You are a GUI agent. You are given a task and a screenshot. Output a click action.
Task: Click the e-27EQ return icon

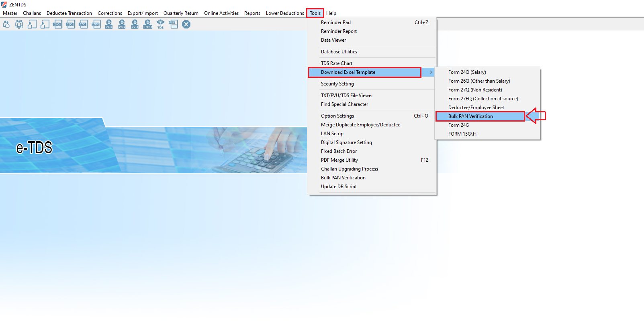[x=147, y=24]
